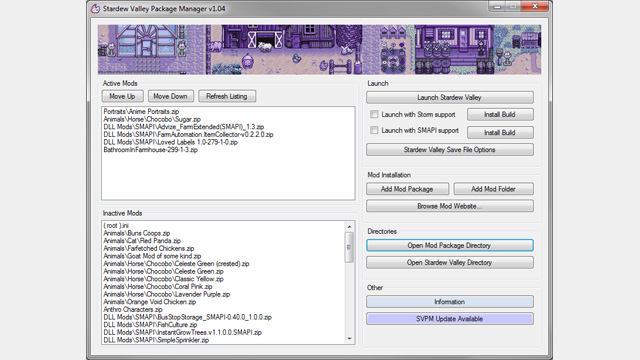The image size is (640, 360).
Task: Select Loved Labels 1.0-279-1-0.zip entry
Action: point(170,142)
